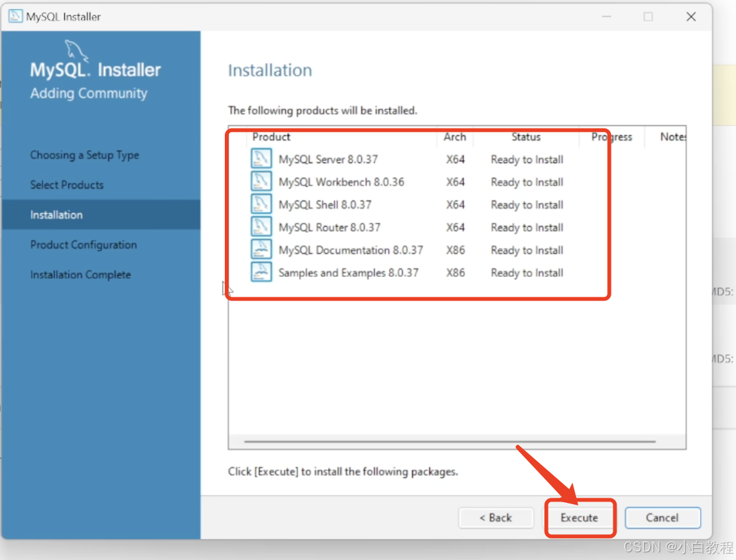
Task: Click the Adding Community subtitle in sidebar
Action: 89,93
